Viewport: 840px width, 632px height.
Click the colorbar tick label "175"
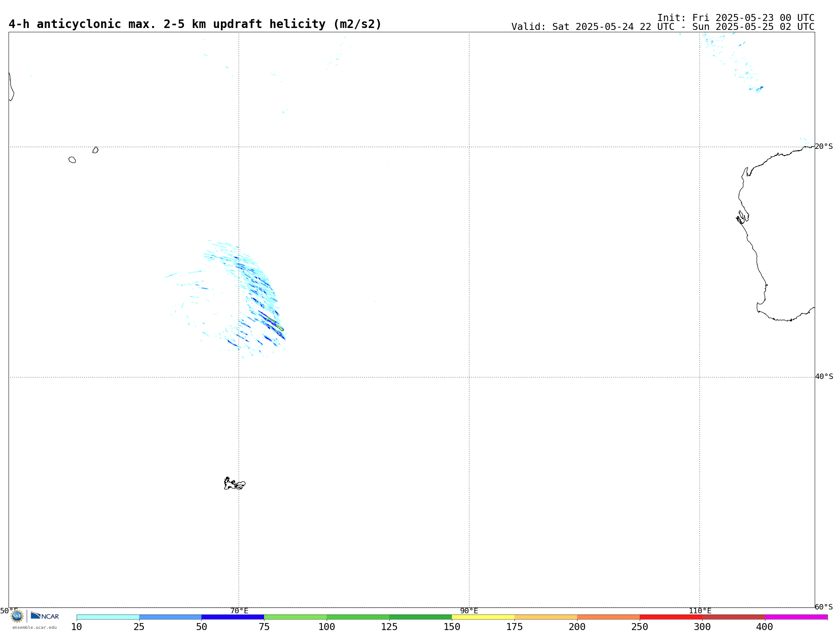514,627
